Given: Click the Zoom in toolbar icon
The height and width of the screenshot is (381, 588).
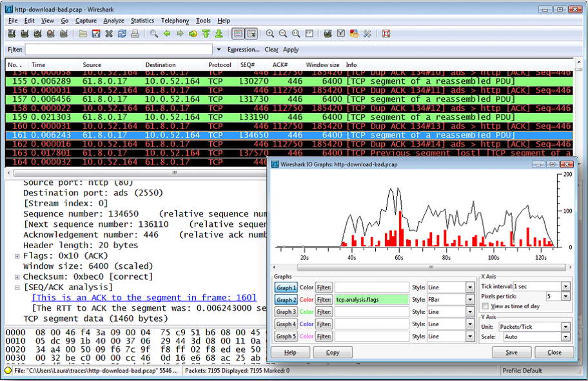Looking at the screenshot, I should click(x=270, y=34).
